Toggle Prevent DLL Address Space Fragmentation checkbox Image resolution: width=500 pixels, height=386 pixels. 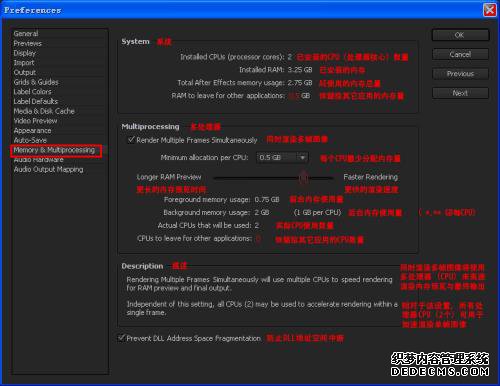[x=122, y=338]
